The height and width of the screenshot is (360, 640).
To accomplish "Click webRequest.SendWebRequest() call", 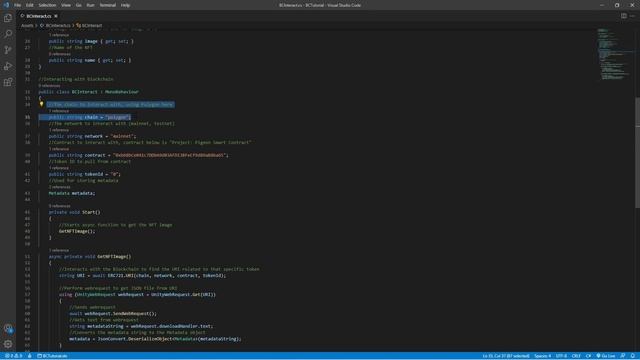I will 120,313.
